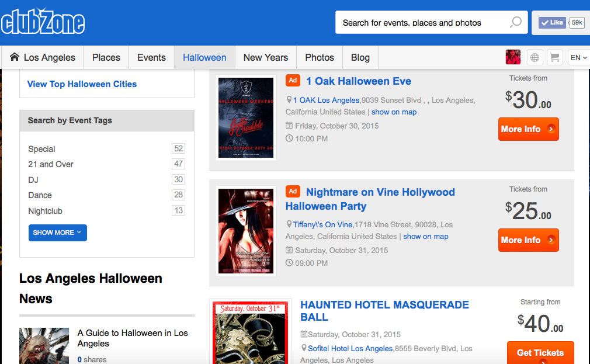Image resolution: width=590 pixels, height=364 pixels.
Task: Open HAUNTED HOTEL MASQUERADE BALL title link
Action: click(x=384, y=311)
